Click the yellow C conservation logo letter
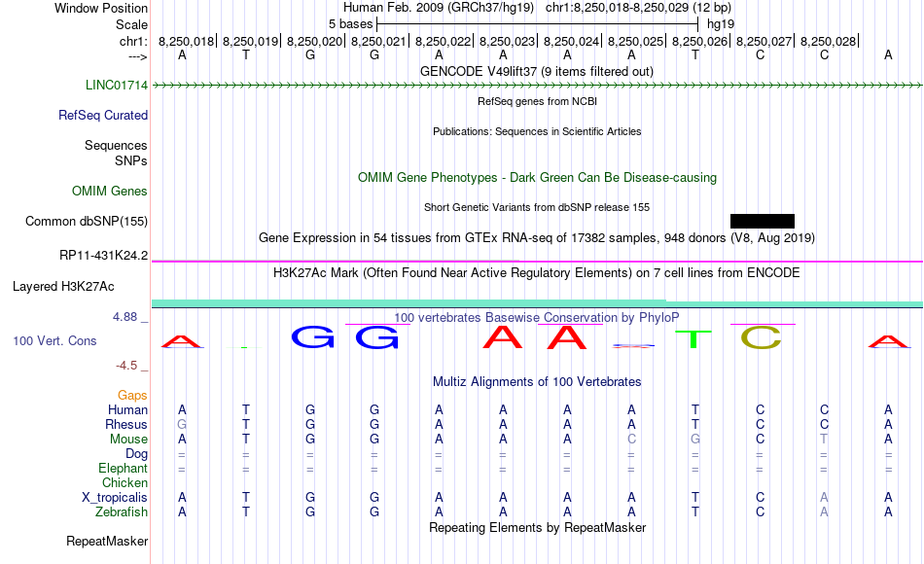Viewport: 924px width, 564px height. (x=761, y=337)
